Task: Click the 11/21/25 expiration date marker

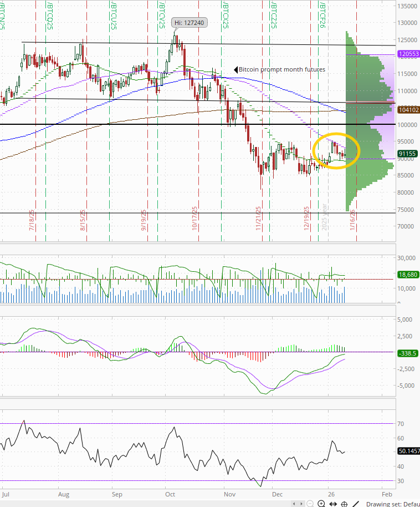Action: point(258,219)
